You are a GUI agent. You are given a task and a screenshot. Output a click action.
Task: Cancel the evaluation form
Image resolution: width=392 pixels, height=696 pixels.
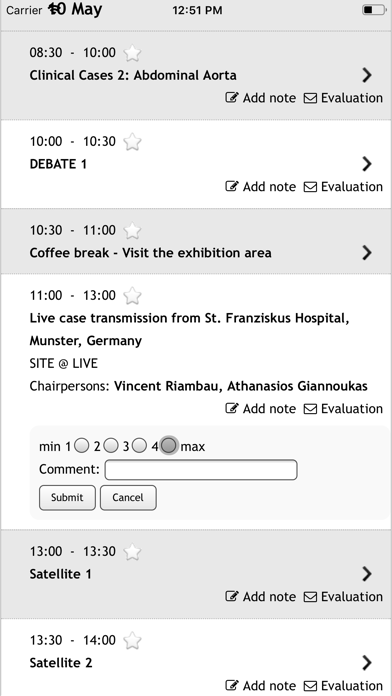click(128, 498)
